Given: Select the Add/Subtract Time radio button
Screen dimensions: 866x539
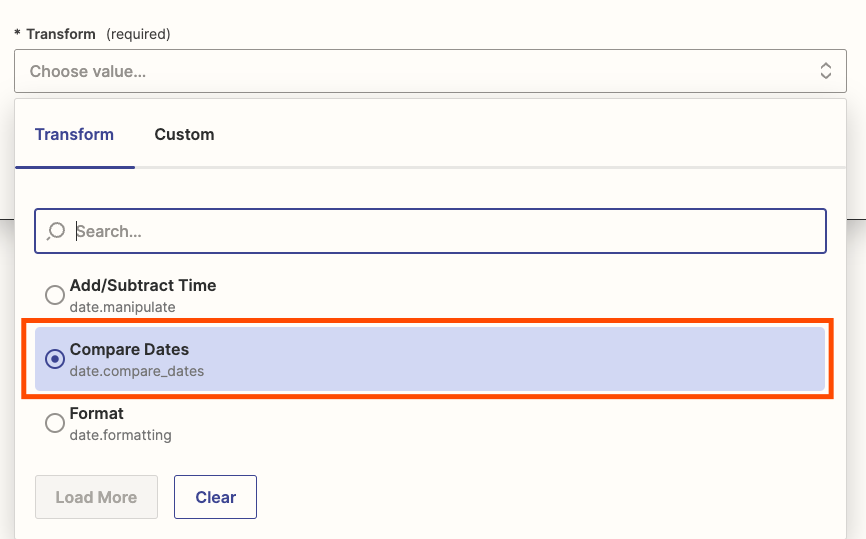Looking at the screenshot, I should [x=55, y=295].
